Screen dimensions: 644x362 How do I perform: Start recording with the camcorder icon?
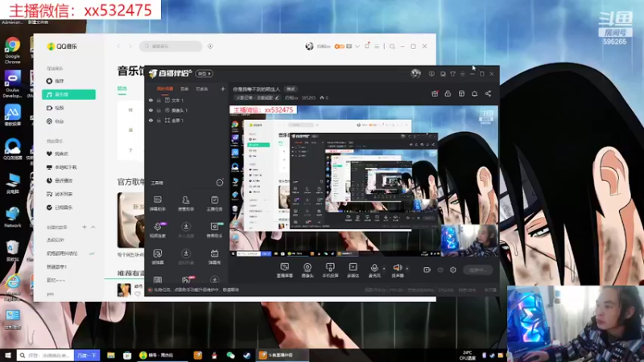(427, 270)
